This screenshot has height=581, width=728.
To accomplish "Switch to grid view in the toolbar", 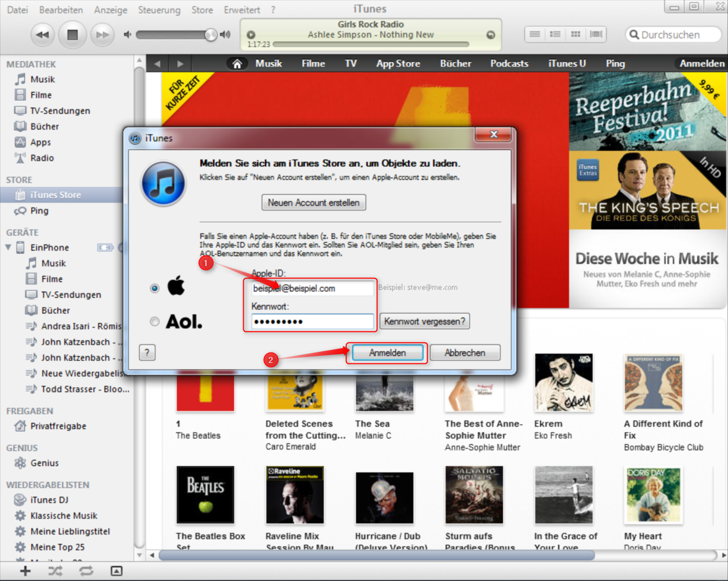I will click(x=575, y=34).
